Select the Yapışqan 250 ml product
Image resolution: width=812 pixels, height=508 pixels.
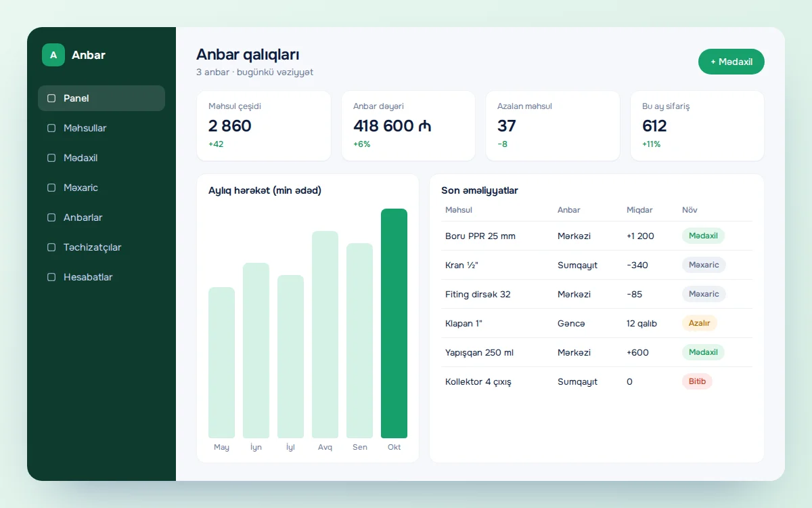479,352
